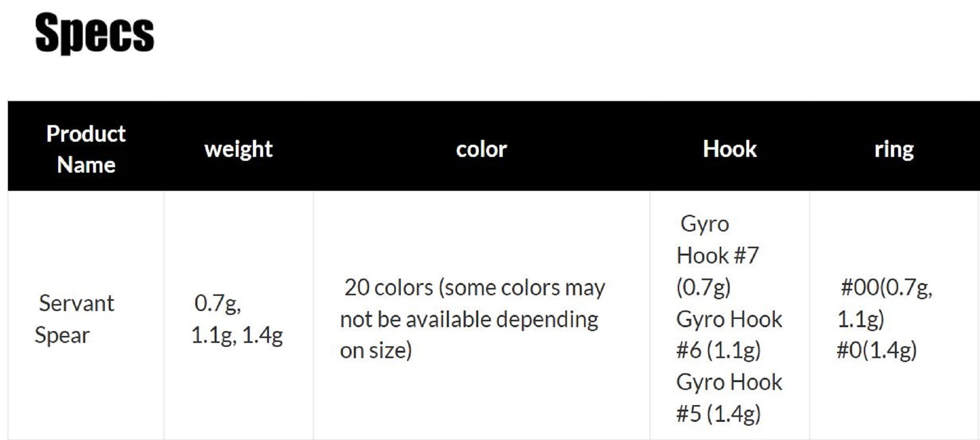
Task: Click the word Servant in product name
Action: pyautogui.click(x=76, y=303)
